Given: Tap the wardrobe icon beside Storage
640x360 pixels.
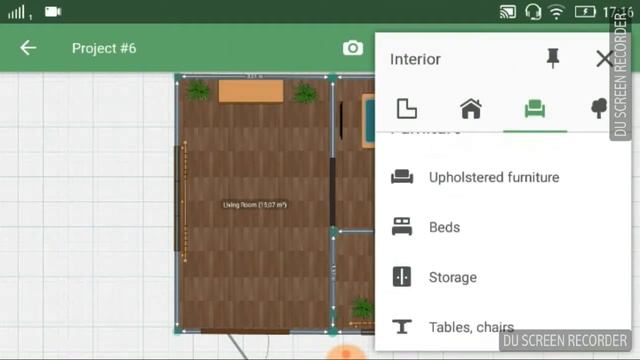Looking at the screenshot, I should click(402, 277).
